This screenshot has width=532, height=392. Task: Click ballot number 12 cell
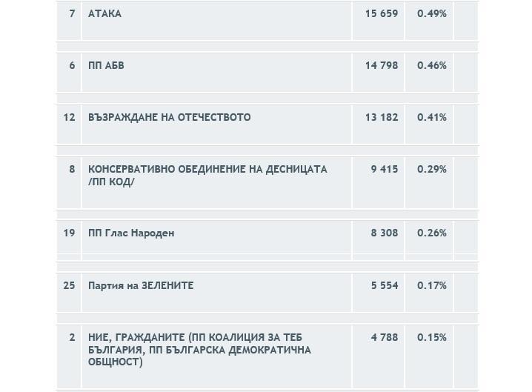click(70, 118)
